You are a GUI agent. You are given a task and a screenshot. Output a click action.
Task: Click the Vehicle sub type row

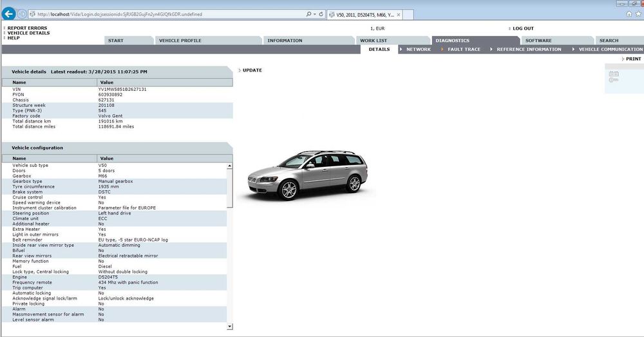tap(114, 165)
